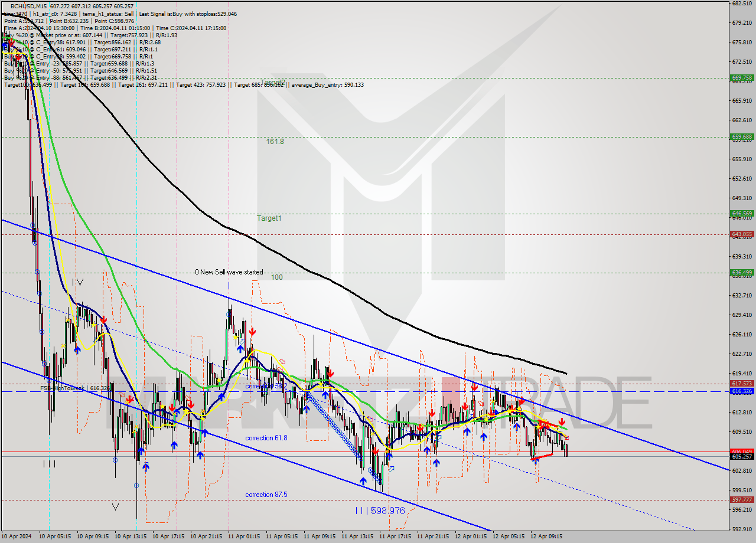Click the red 597.777 price label
The image size is (756, 543).
742,499
